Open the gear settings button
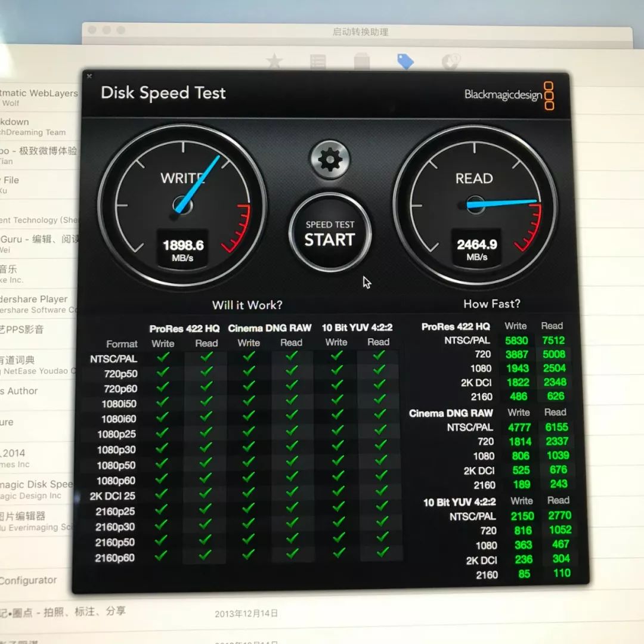The height and width of the screenshot is (644, 644). [x=330, y=160]
